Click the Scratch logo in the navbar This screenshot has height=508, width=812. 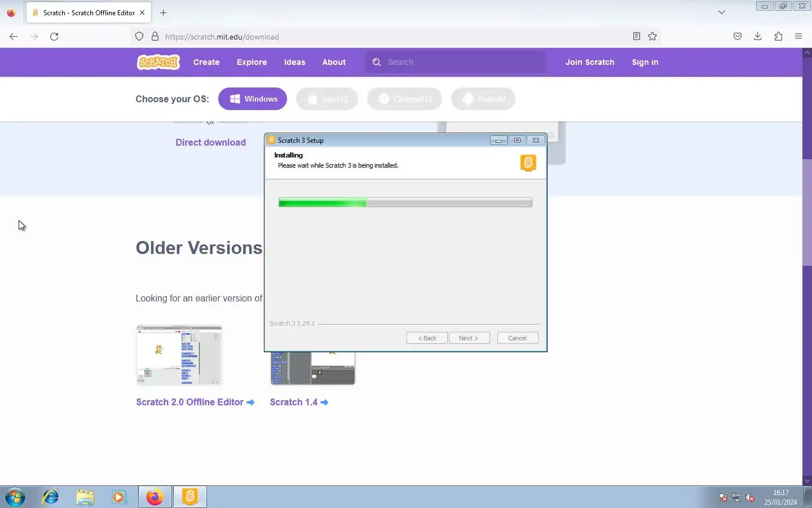158,62
